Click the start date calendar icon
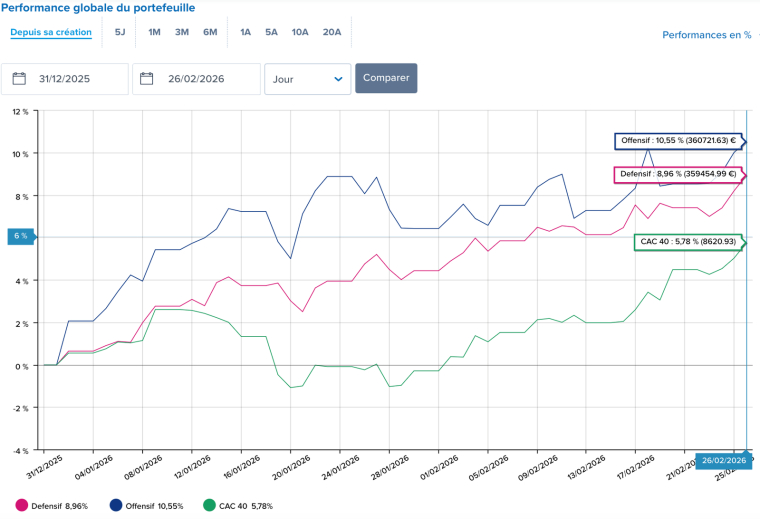This screenshot has width=760, height=519. pyautogui.click(x=18, y=79)
